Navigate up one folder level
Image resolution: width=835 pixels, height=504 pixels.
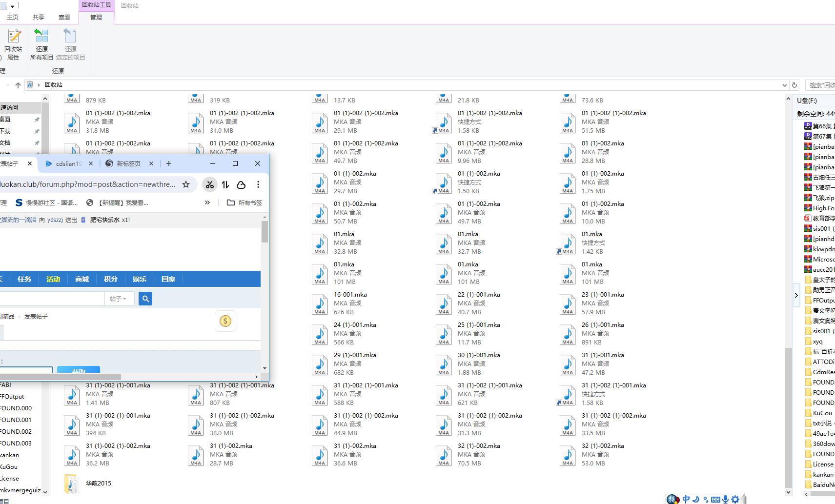click(18, 85)
